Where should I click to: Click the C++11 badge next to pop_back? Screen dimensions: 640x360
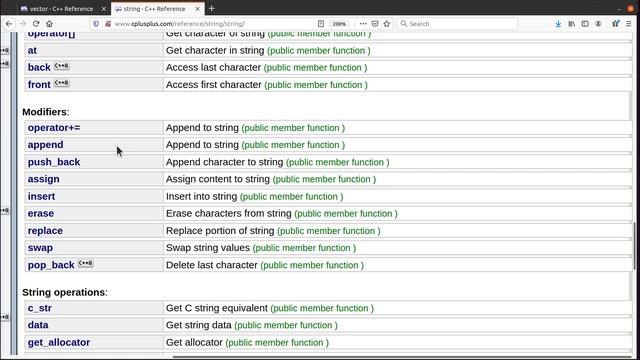pyautogui.click(x=86, y=263)
